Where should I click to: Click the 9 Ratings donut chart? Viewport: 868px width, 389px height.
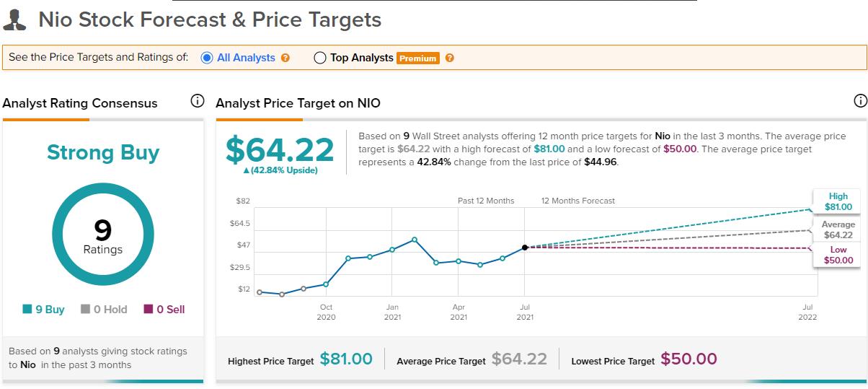click(103, 235)
